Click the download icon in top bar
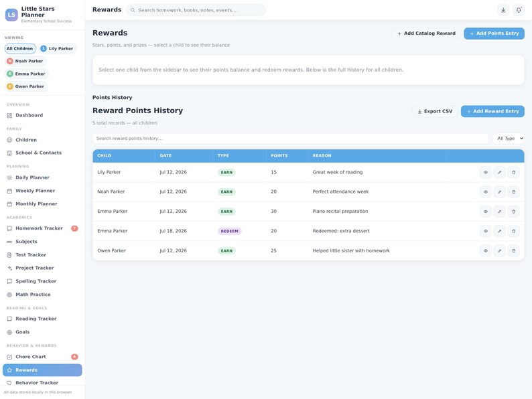This screenshot has width=532, height=399. pos(503,10)
